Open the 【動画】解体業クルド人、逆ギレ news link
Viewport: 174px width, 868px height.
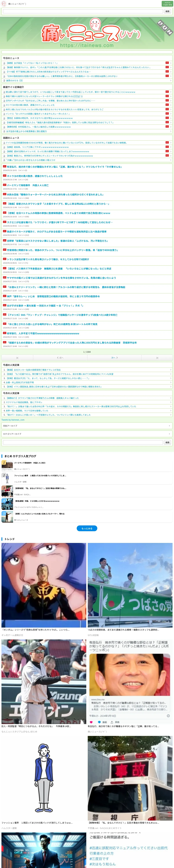(x=78, y=67)
